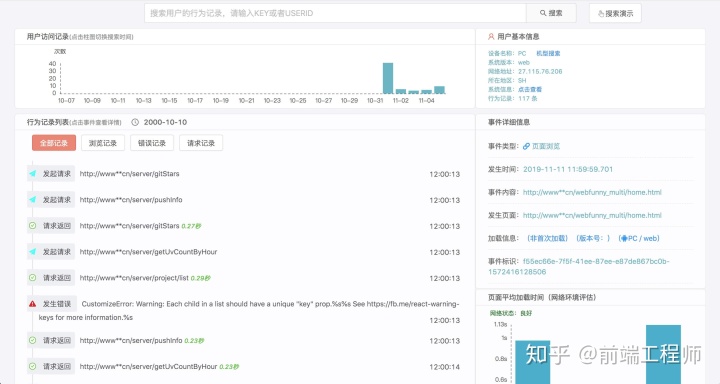Click the paper-plane icon for gitStars request

click(33, 174)
